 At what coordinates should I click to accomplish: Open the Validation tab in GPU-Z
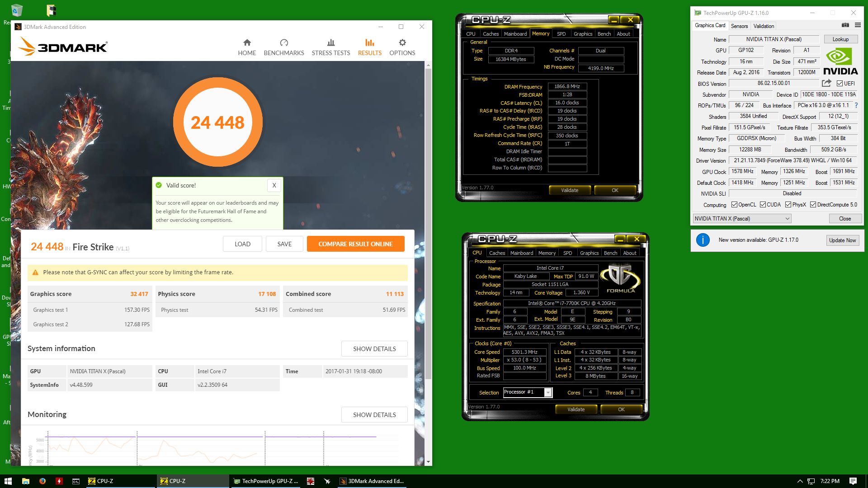[x=764, y=26]
